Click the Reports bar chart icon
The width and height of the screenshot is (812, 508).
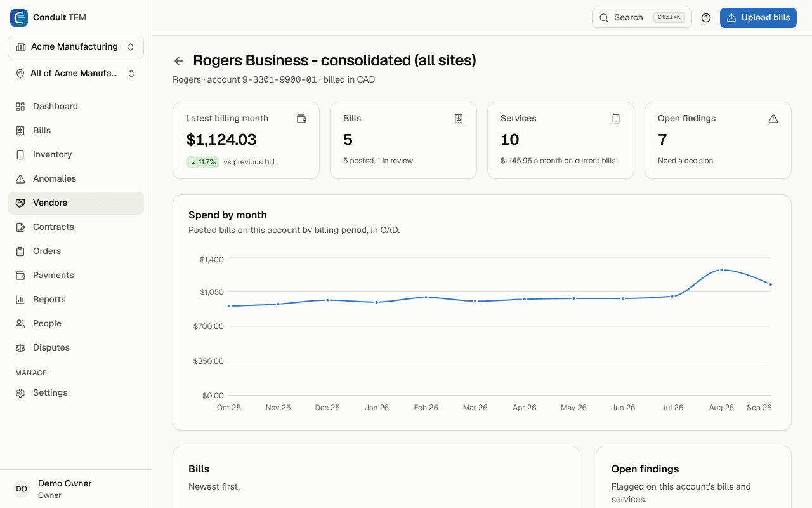[20, 300]
